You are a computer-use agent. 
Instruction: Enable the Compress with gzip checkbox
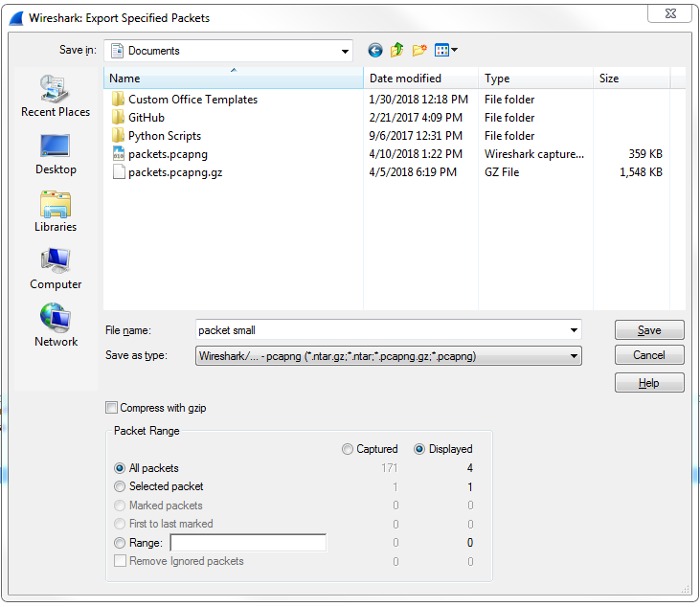tap(112, 408)
